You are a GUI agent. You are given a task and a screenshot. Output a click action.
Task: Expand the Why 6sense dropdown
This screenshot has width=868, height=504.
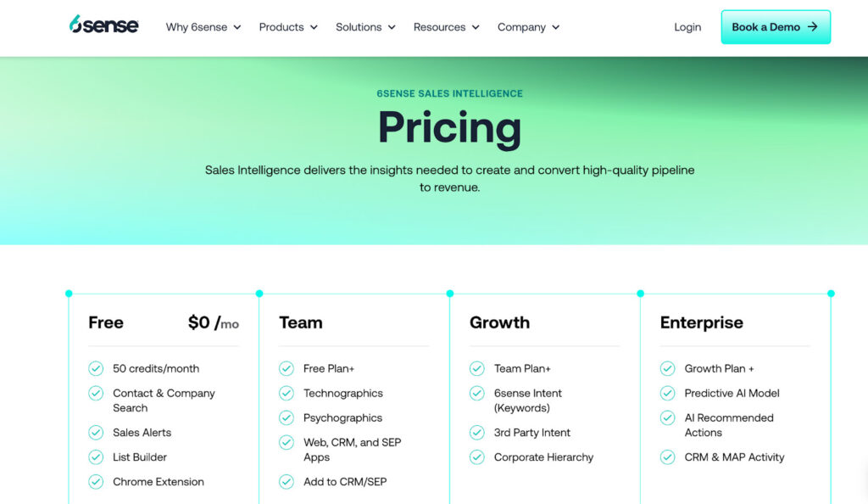pos(203,27)
